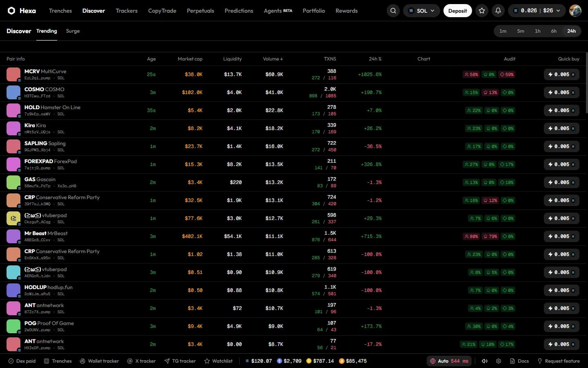Viewport: 588px width, 368px height.
Task: Open the user profile avatar
Action: point(575,11)
